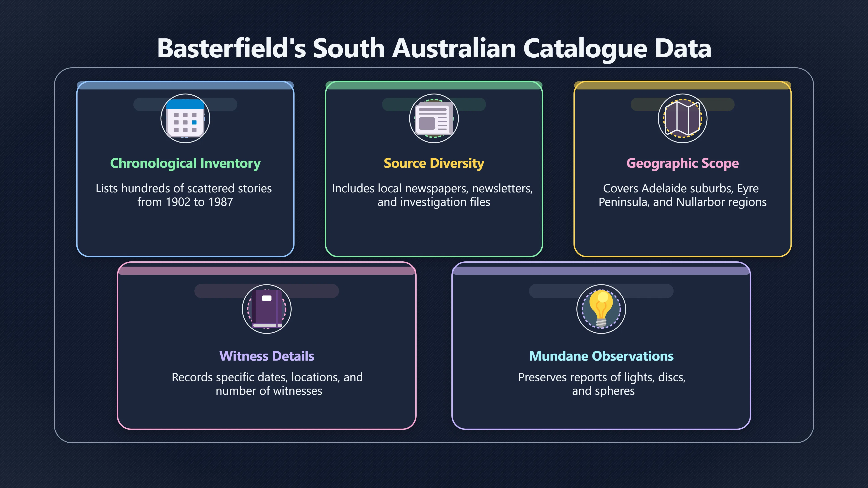Click the purple notebook icon above Witness Details
This screenshot has height=488, width=868.
267,309
